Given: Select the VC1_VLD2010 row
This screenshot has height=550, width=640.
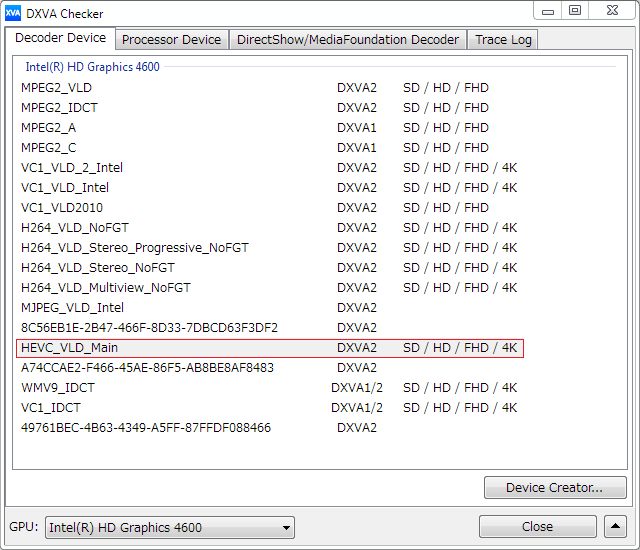Looking at the screenshot, I should pyautogui.click(x=269, y=208).
